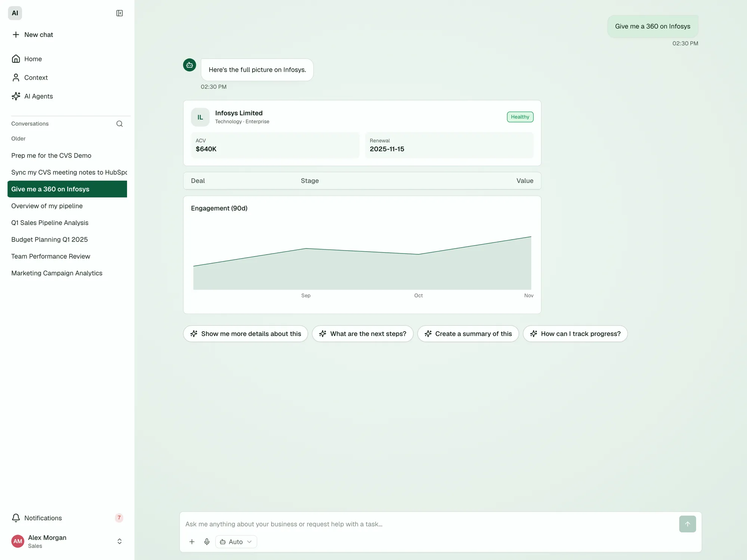The width and height of the screenshot is (747, 560).
Task: Click 'Show me more details about this' suggestion
Action: coord(245,334)
